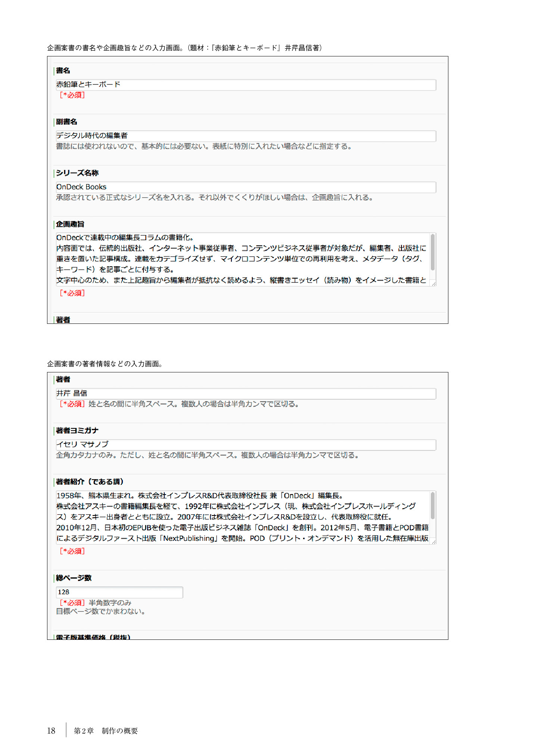
Task: Click the hint starting 書誌には使われないので
Action: pyautogui.click(x=204, y=146)
